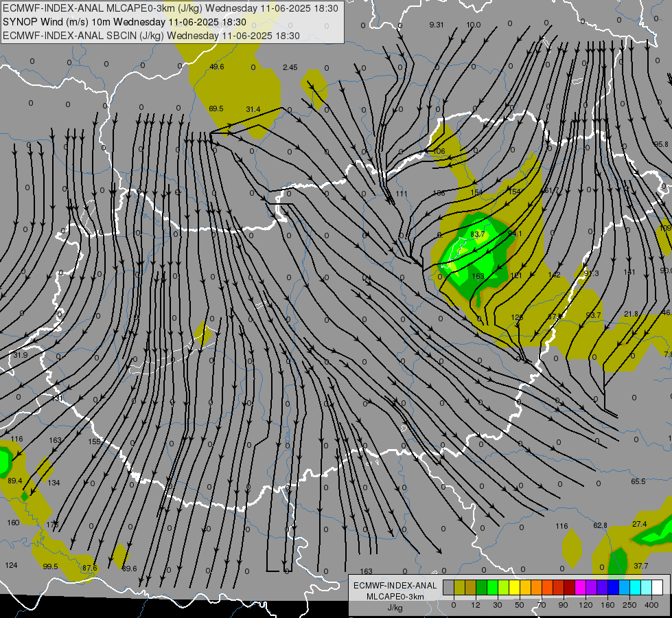Image resolution: width=672 pixels, height=618 pixels.
Task: Select the olive-yellow legend swatch
Action: tap(459, 588)
